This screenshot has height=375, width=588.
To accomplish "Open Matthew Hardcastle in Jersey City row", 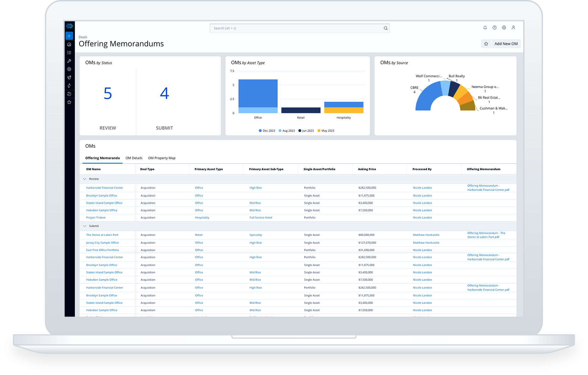I will pyautogui.click(x=426, y=243).
